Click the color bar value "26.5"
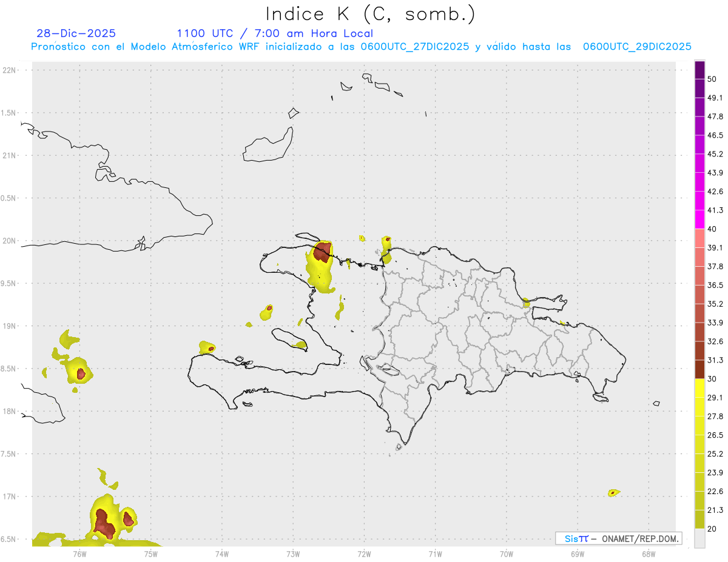The image size is (728, 562). pyautogui.click(x=715, y=435)
